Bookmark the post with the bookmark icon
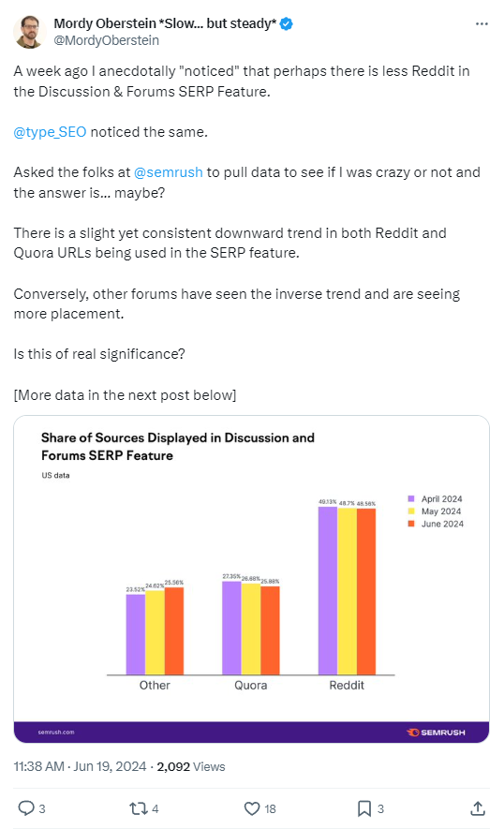 (363, 808)
